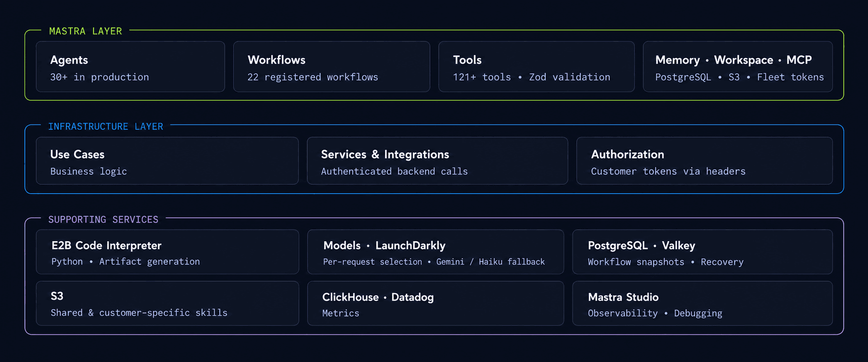Select the Authorization card title
Viewport: 868px width, 362px height.
627,154
